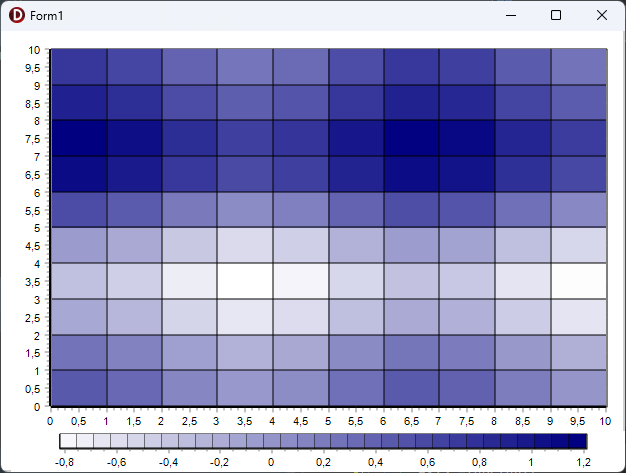Click the x-axis label 10
626x473 pixels.
point(605,421)
